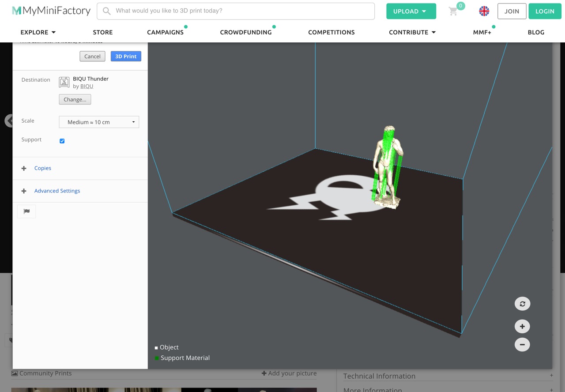Viewport: 565px width, 392px height.
Task: Click the JOIN button
Action: pos(512,11)
